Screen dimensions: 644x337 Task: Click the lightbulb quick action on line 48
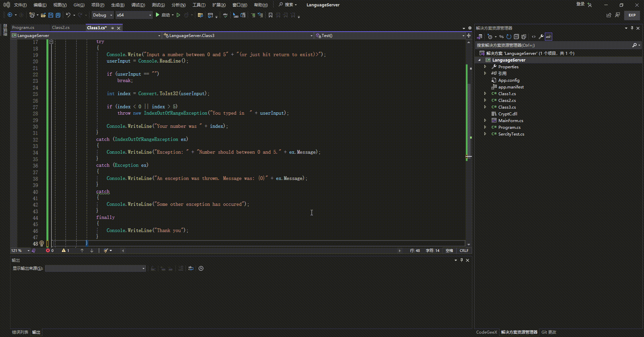(x=42, y=244)
